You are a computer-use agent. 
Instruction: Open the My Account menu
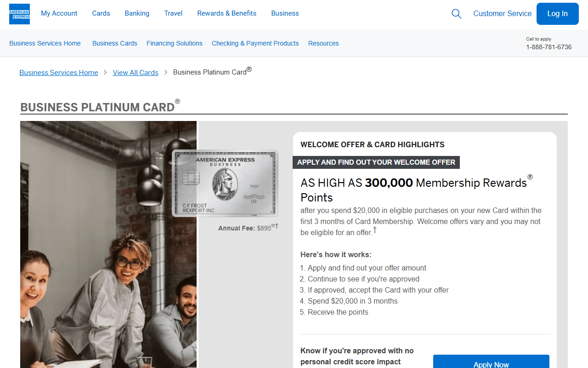[x=59, y=13]
